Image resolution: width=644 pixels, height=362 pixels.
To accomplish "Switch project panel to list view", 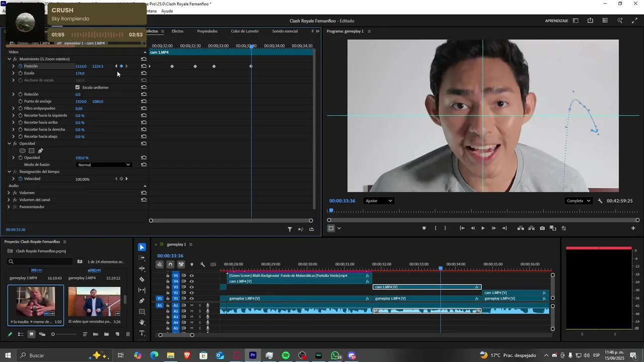I will (20, 334).
